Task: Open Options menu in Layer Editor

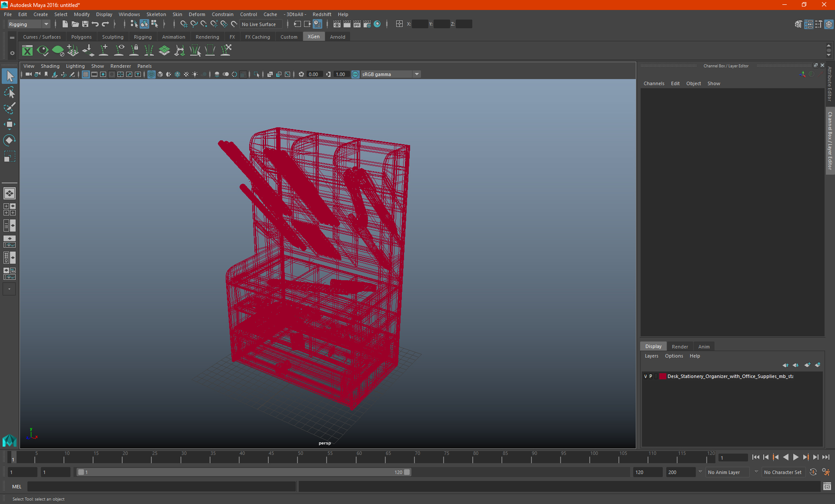Action: click(x=674, y=356)
